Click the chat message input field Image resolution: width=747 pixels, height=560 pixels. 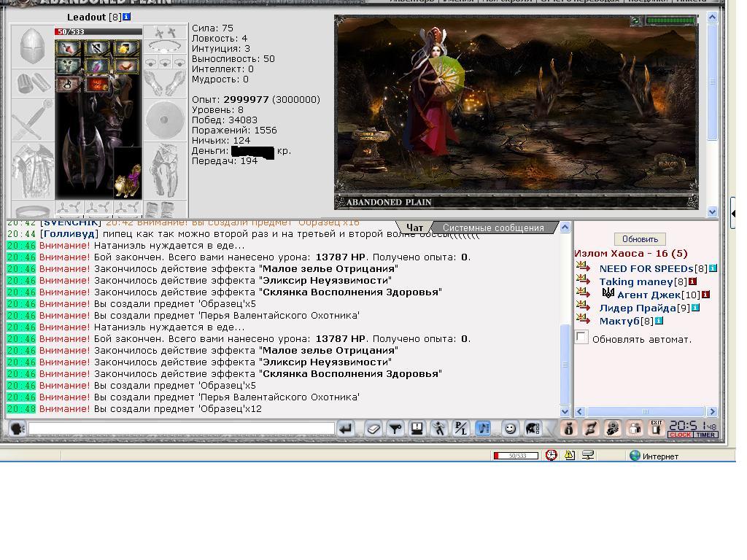(x=182, y=429)
